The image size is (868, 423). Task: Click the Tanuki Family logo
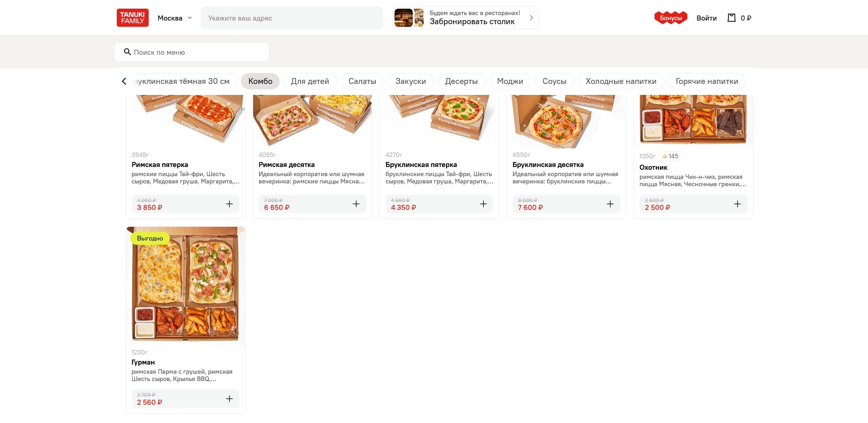tap(132, 18)
